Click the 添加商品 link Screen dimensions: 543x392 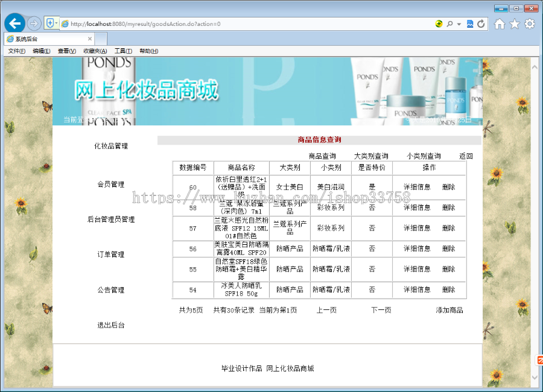[x=450, y=309]
